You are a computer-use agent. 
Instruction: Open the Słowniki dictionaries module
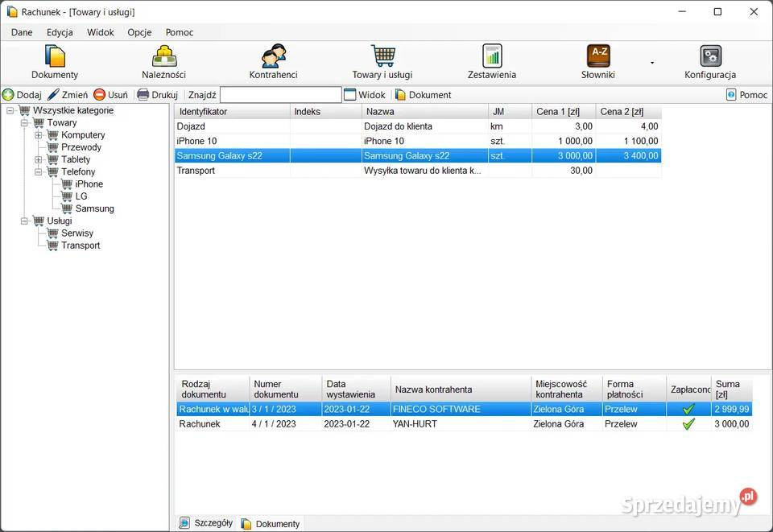point(598,62)
